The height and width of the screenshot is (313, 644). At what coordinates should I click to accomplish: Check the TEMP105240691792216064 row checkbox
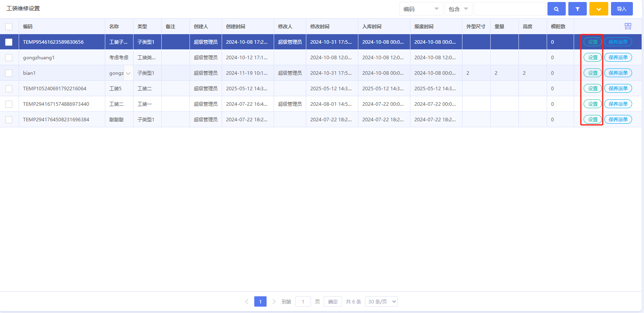pos(9,89)
